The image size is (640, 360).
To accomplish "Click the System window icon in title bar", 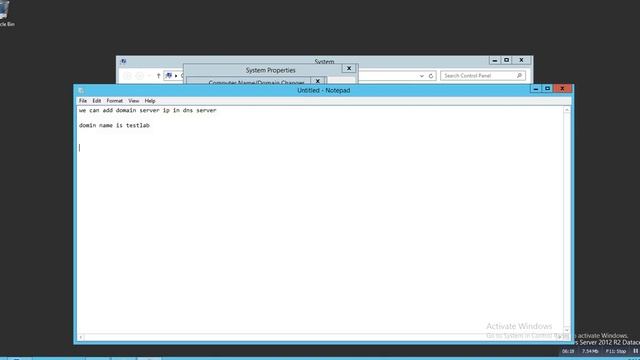I will click(123, 61).
